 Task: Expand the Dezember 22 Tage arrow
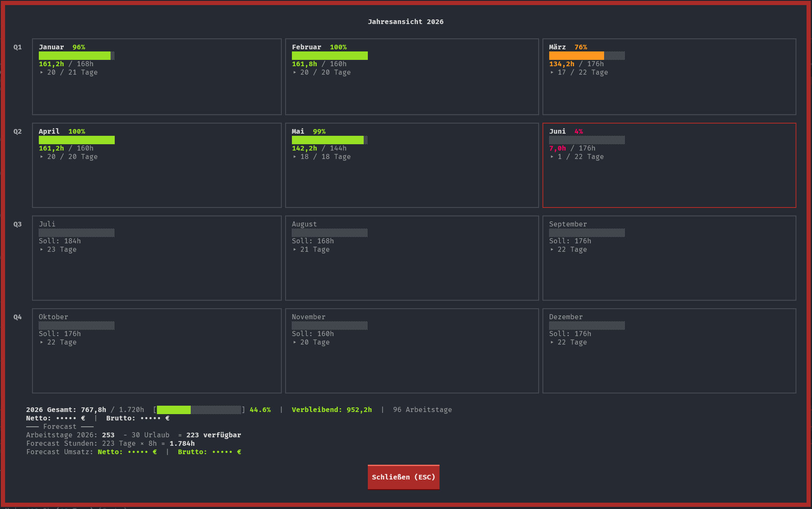point(552,342)
